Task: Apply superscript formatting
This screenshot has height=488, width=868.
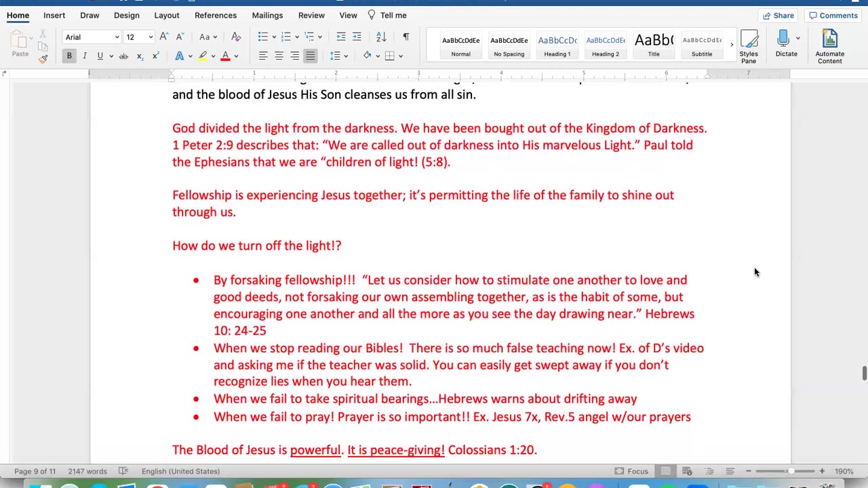Action: tap(155, 56)
